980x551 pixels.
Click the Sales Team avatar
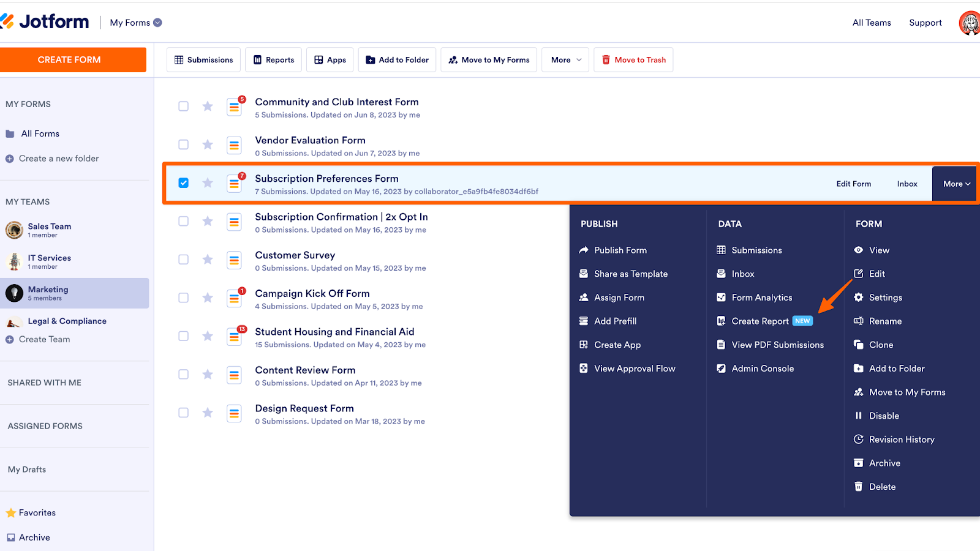(x=14, y=230)
